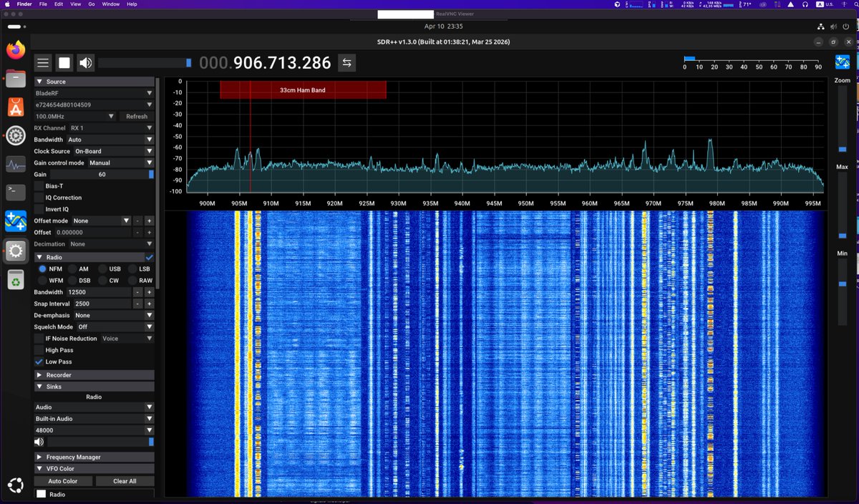Expand the Recorder section

tap(94, 375)
